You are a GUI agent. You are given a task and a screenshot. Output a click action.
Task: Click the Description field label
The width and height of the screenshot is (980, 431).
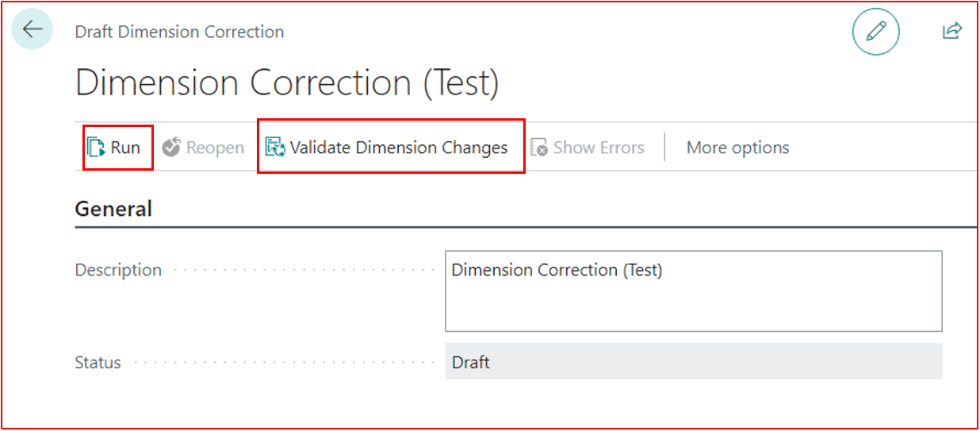[x=118, y=270]
